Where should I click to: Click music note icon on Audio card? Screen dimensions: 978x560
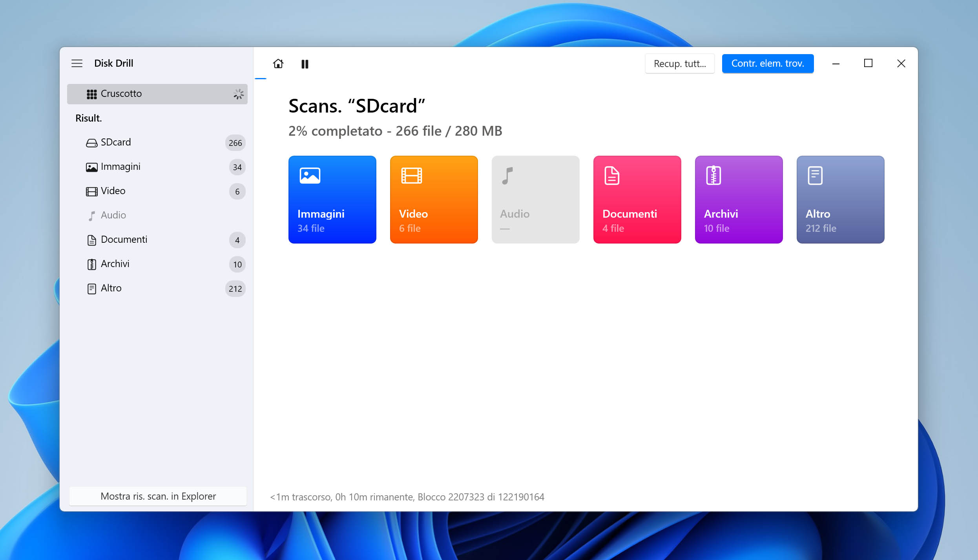pyautogui.click(x=507, y=176)
